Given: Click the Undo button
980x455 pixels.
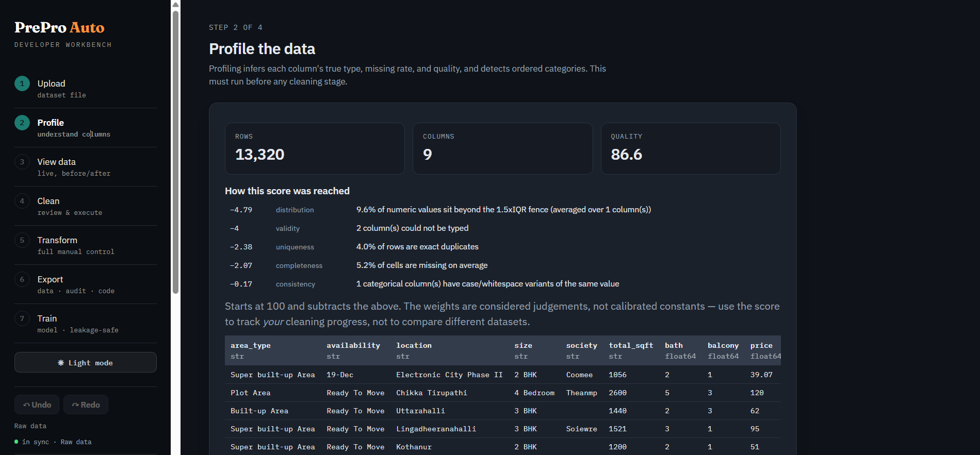Looking at the screenshot, I should point(37,405).
